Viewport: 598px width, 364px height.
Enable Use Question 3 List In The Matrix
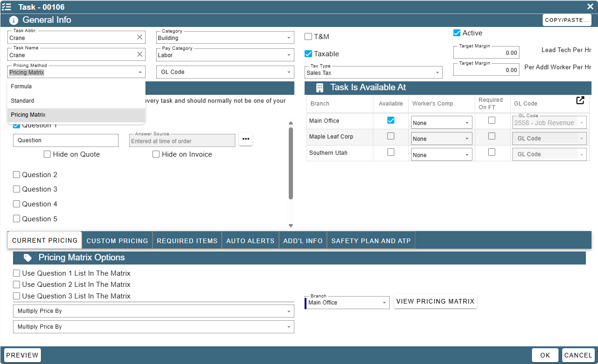pos(17,296)
